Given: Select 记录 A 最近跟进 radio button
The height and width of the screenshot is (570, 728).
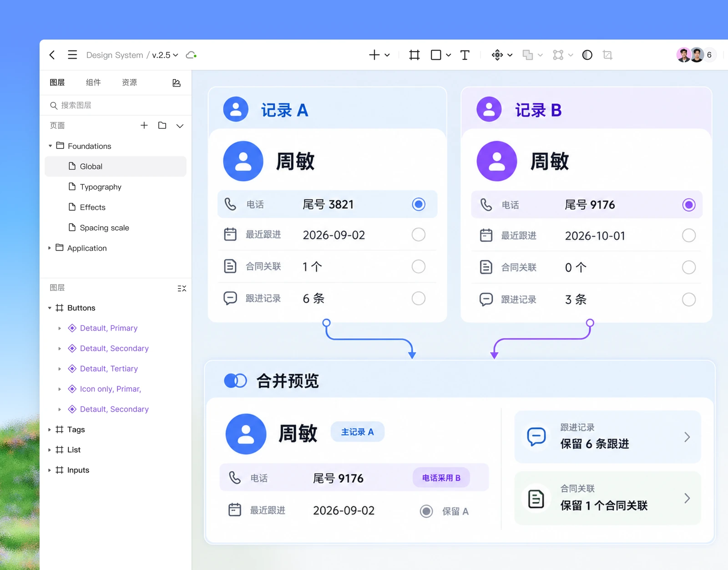Looking at the screenshot, I should pyautogui.click(x=419, y=235).
